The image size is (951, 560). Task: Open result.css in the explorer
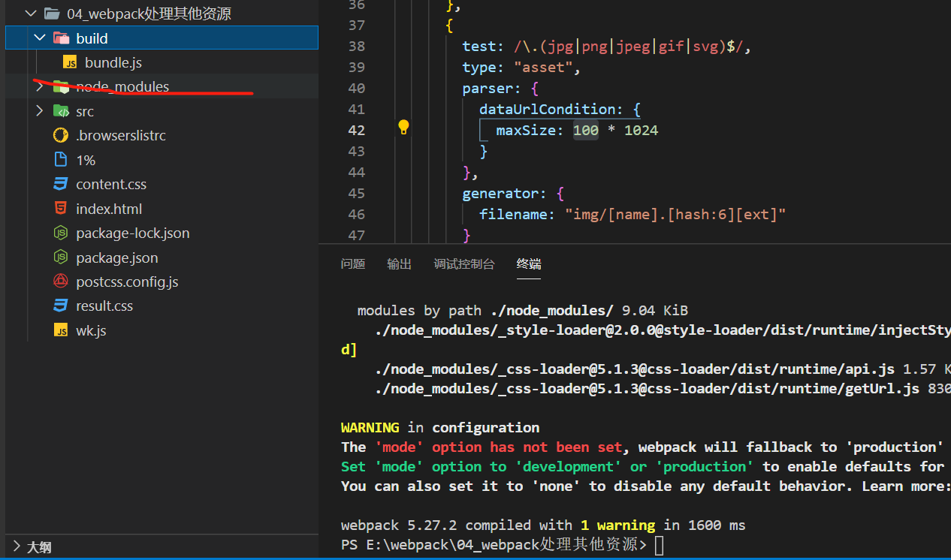tap(104, 306)
